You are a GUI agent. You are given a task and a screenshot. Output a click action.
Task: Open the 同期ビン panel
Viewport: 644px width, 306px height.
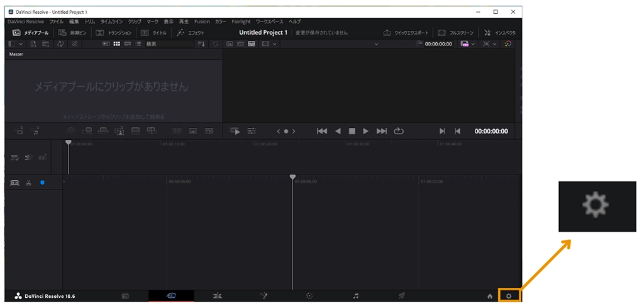coord(72,33)
